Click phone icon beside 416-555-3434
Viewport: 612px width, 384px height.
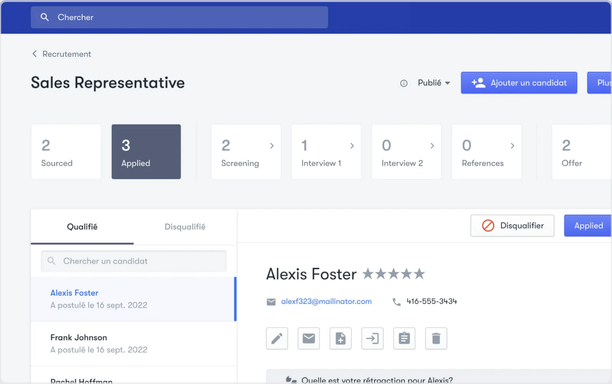tap(396, 302)
